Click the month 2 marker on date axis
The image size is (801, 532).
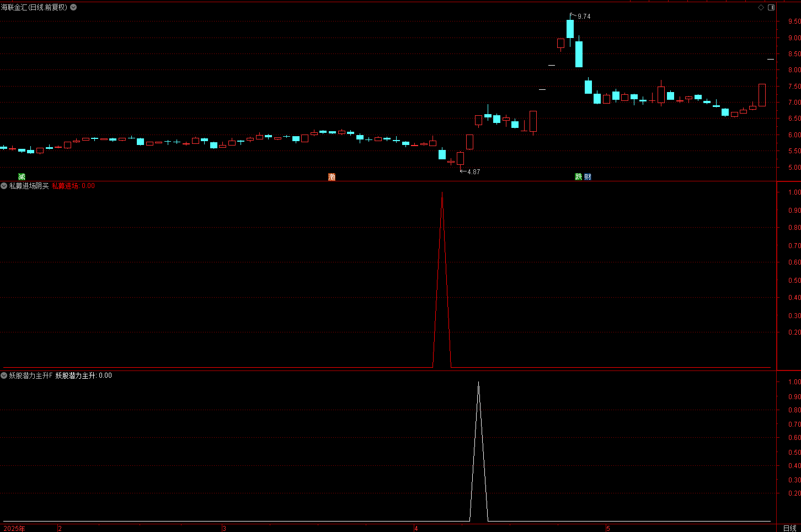tap(60, 528)
